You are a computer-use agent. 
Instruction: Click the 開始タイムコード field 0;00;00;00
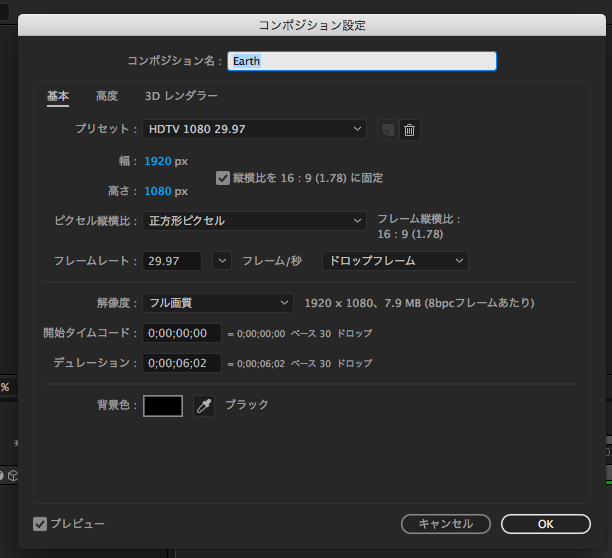pyautogui.click(x=182, y=333)
